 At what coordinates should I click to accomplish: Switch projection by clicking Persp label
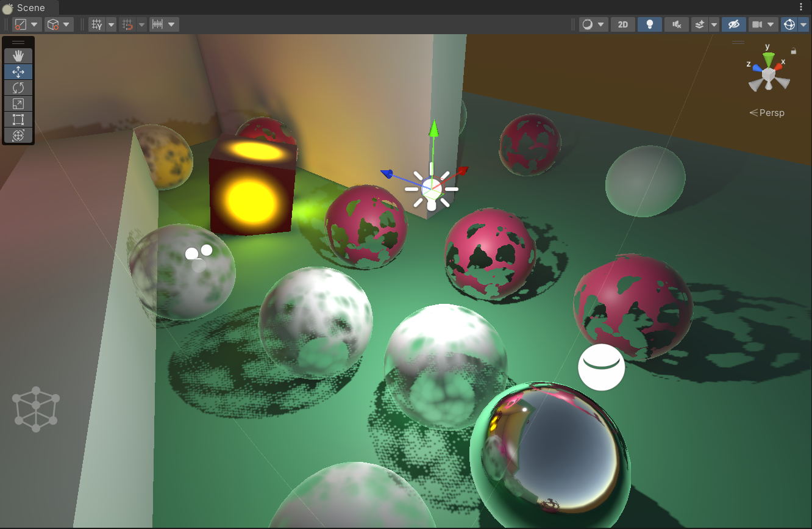(x=767, y=113)
